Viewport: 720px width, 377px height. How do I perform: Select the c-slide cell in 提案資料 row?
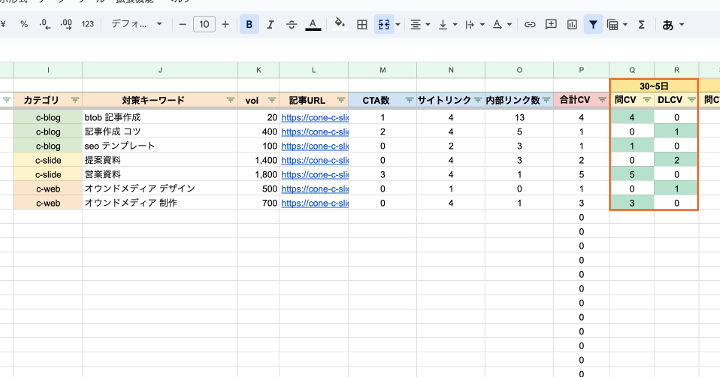(x=48, y=160)
